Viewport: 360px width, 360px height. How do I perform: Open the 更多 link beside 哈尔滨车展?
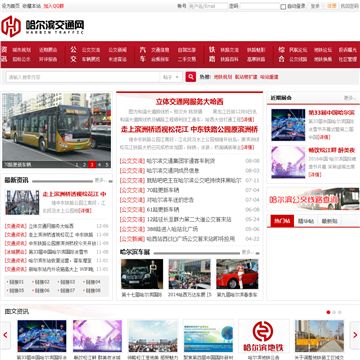248,252
